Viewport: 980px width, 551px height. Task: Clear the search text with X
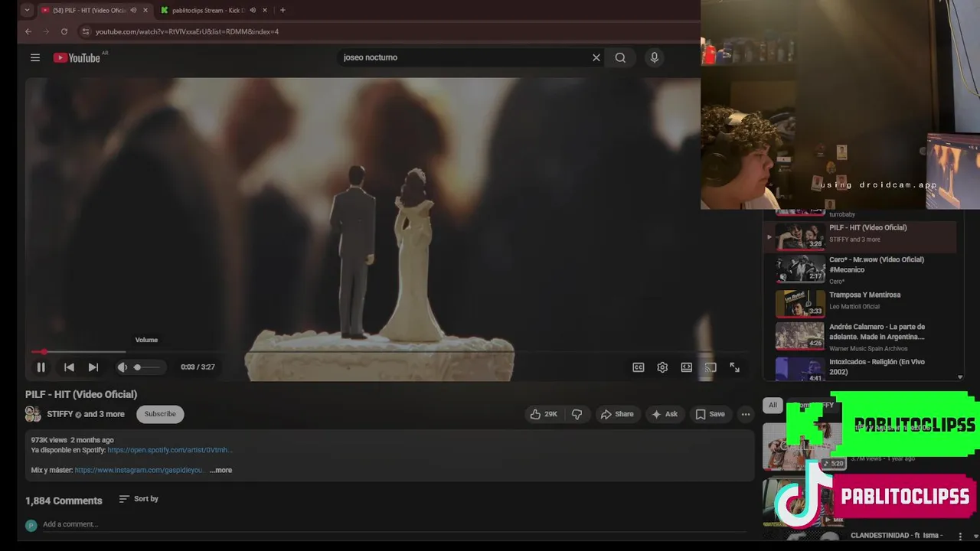596,57
